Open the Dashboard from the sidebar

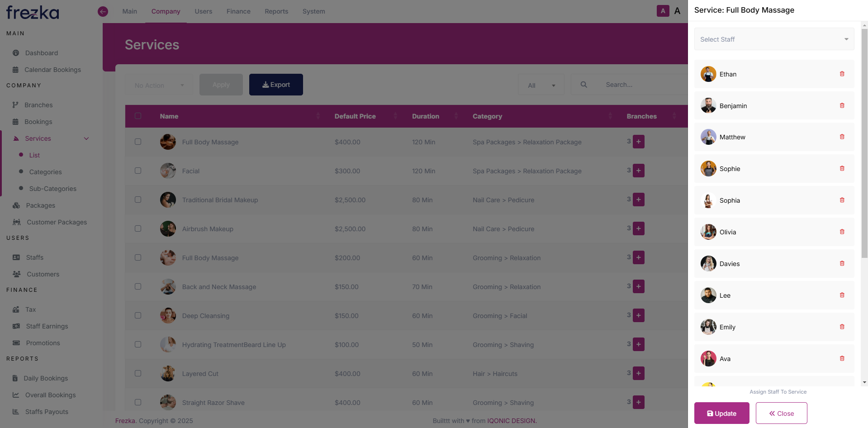(x=41, y=53)
